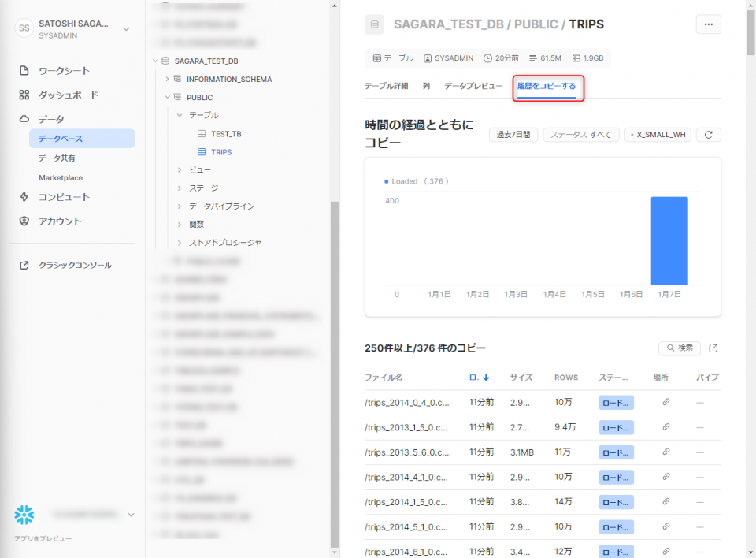Open データベース in sidebar
Screen dimensions: 756x558
pos(82,139)
